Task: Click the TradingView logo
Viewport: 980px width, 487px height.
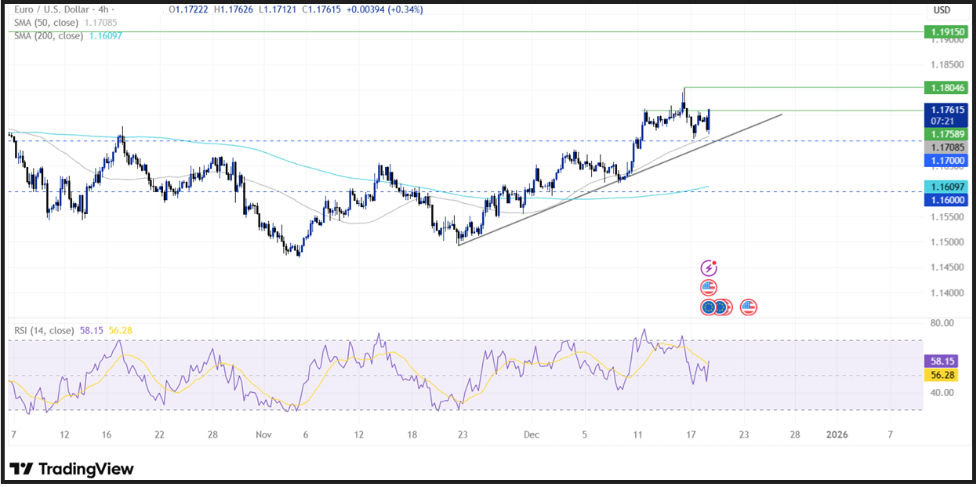Action: (x=69, y=468)
